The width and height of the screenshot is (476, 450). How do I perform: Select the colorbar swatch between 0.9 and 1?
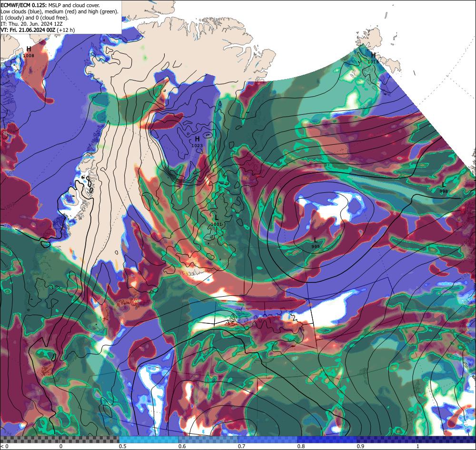point(387,440)
